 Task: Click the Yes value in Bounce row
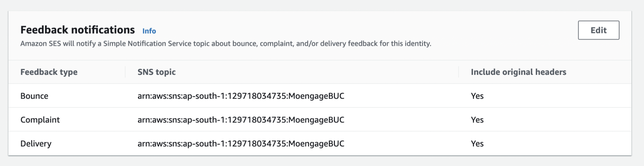(477, 96)
